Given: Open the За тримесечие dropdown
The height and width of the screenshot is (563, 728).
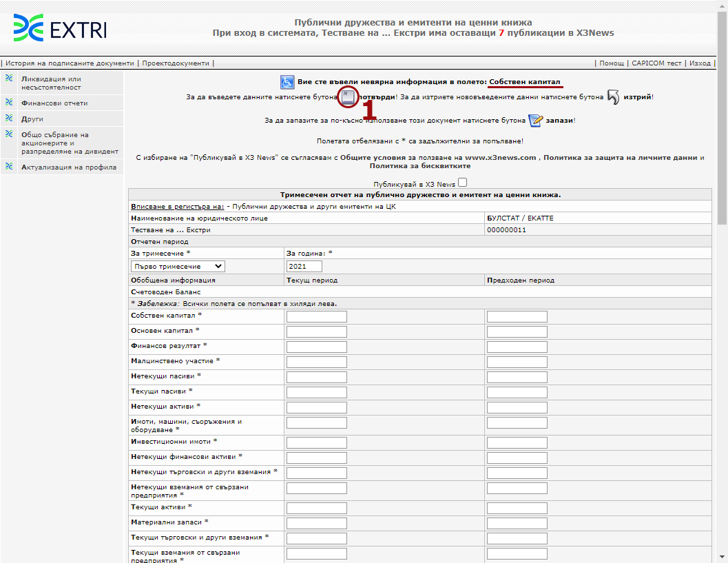Looking at the screenshot, I should tap(178, 266).
